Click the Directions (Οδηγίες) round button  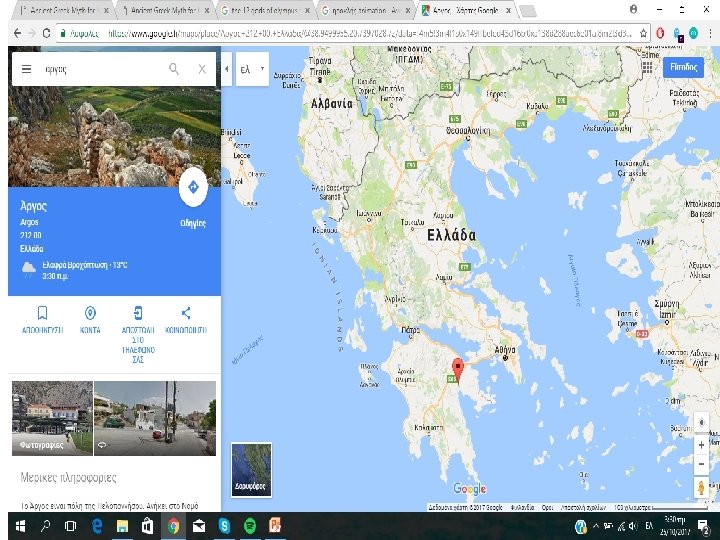pos(193,187)
